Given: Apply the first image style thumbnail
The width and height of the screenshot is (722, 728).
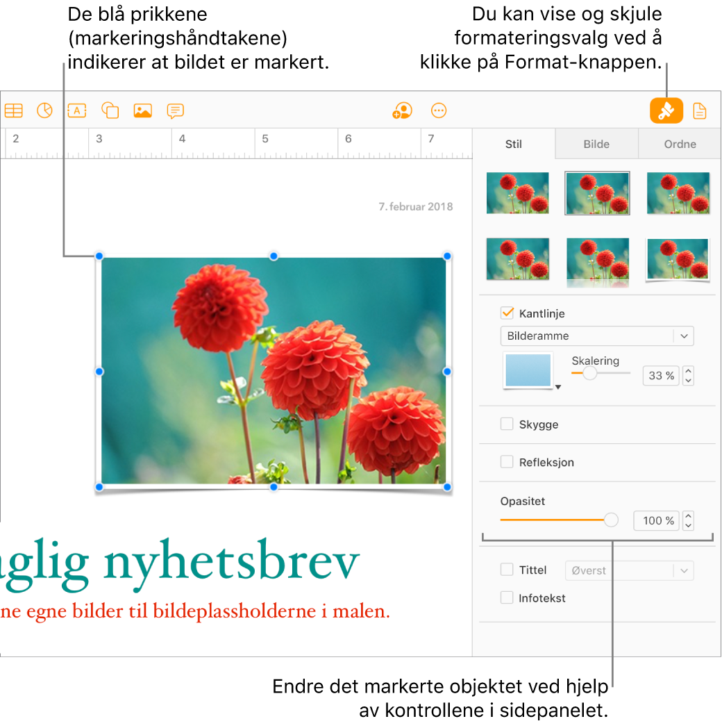Looking at the screenshot, I should pos(517,192).
